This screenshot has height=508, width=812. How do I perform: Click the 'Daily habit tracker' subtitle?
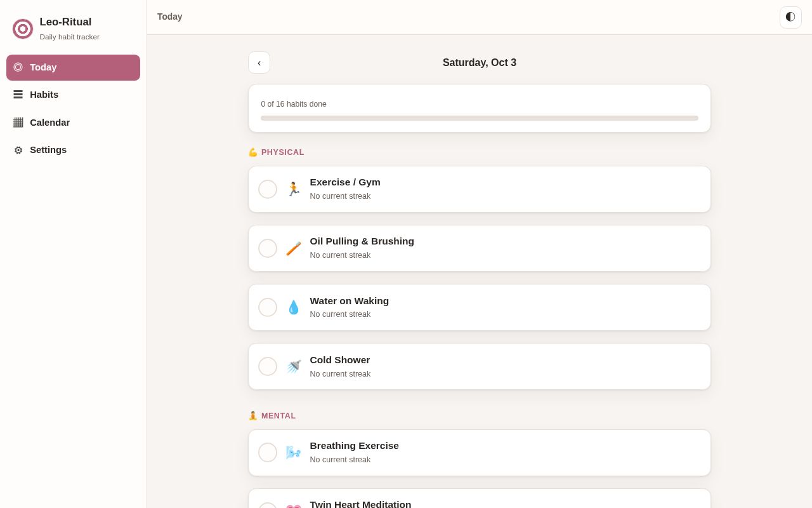point(69,37)
